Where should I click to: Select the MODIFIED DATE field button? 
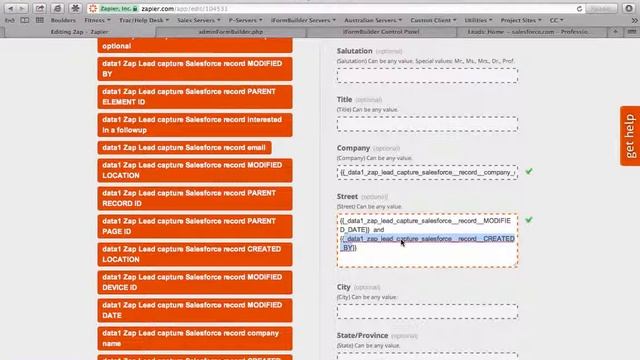tap(195, 310)
